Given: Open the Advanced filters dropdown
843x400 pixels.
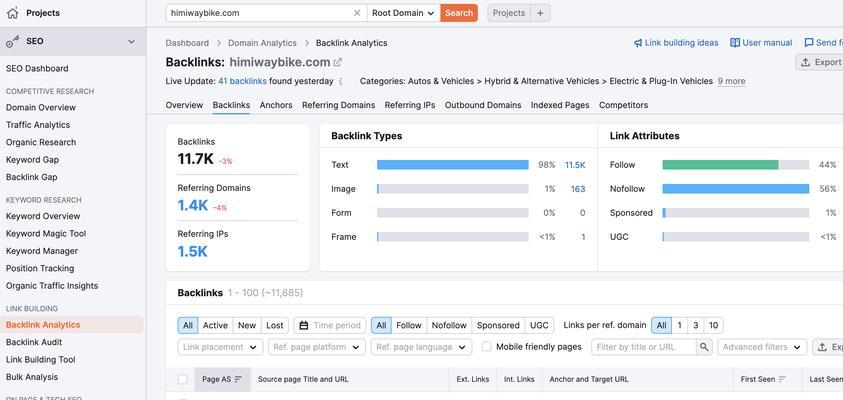Looking at the screenshot, I should (762, 347).
